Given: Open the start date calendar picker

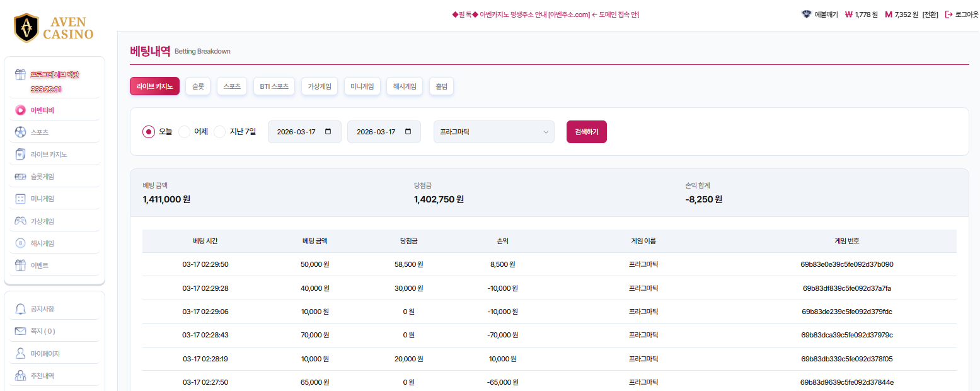Looking at the screenshot, I should point(328,132).
